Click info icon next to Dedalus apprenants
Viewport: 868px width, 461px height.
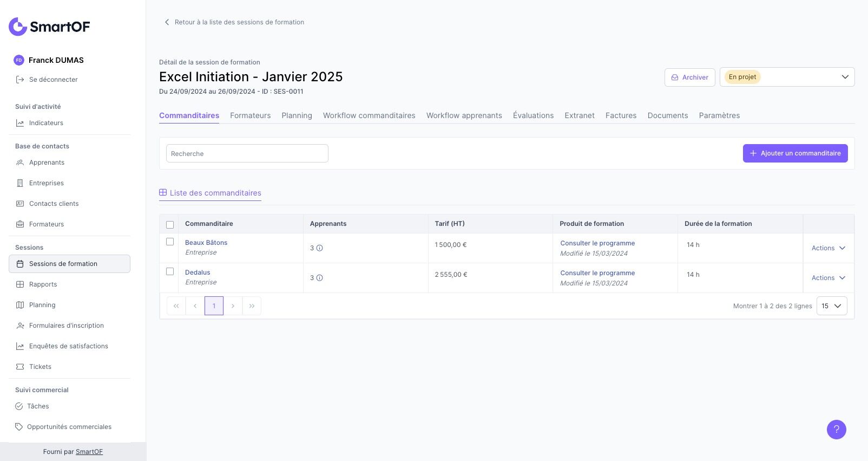pos(320,278)
